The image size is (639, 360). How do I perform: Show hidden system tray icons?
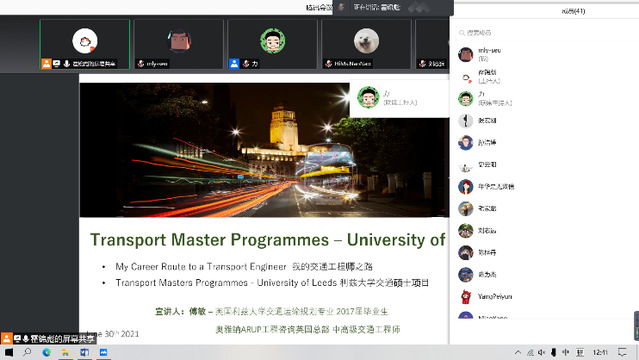click(518, 352)
